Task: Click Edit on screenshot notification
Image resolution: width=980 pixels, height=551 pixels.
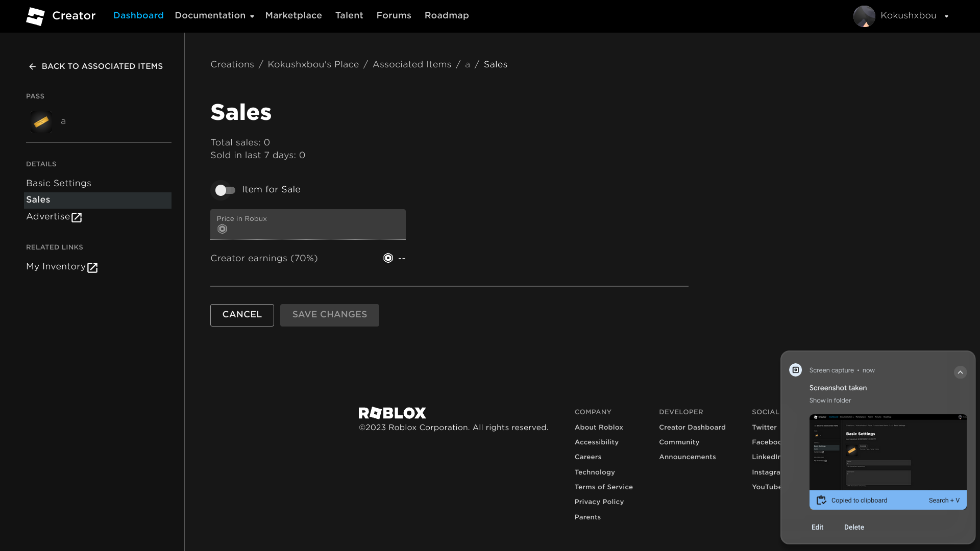Action: click(x=817, y=528)
